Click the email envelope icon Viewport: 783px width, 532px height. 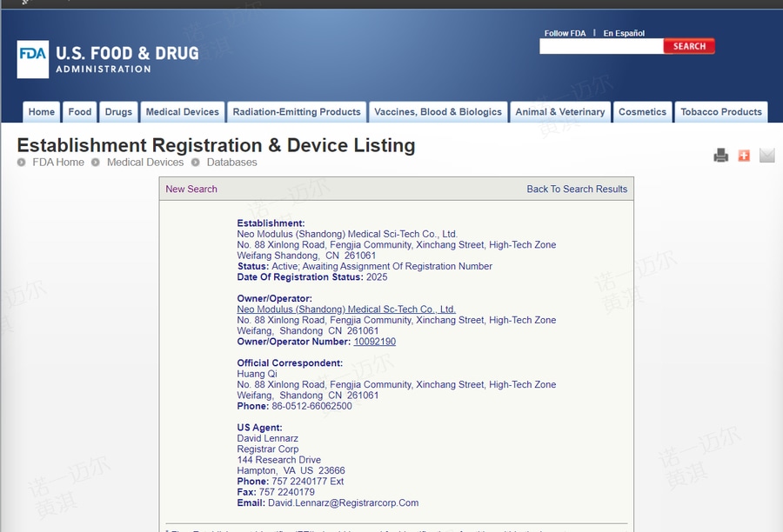pos(767,156)
